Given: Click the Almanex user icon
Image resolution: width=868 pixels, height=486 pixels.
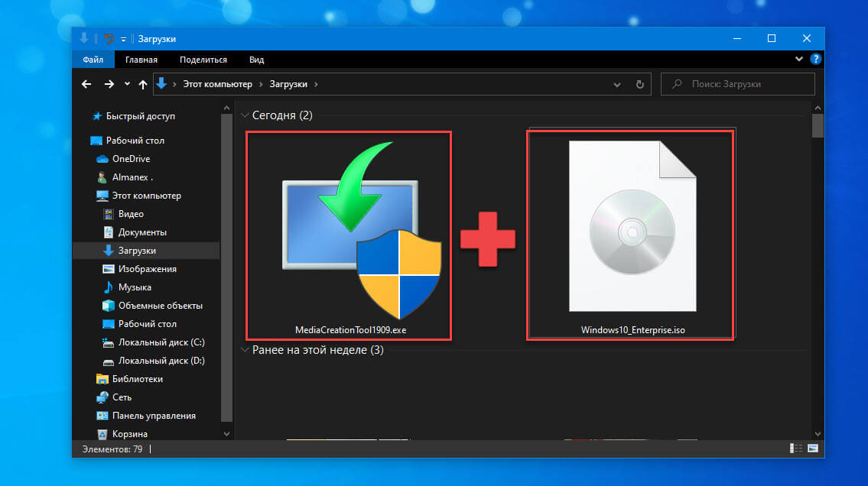Looking at the screenshot, I should pyautogui.click(x=102, y=177).
